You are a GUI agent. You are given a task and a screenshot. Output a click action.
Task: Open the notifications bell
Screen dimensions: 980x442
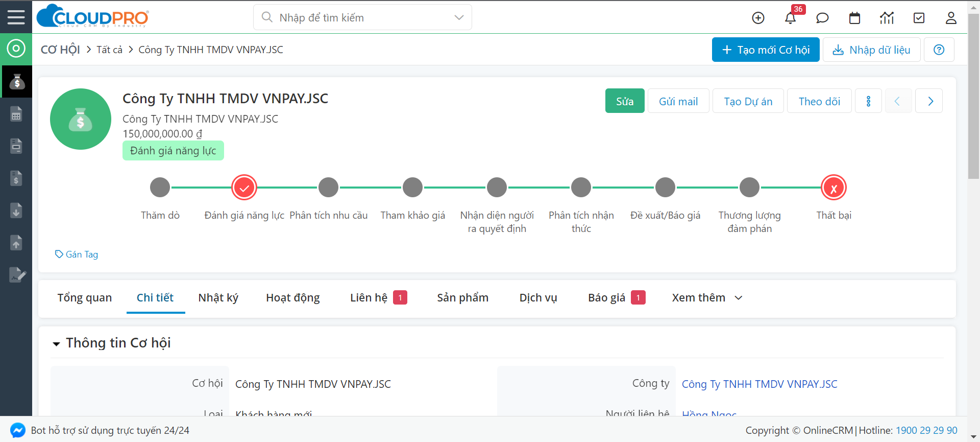coord(790,18)
